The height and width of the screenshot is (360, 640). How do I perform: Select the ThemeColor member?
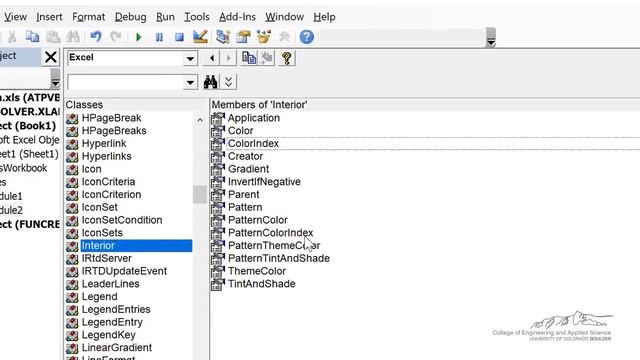(257, 271)
